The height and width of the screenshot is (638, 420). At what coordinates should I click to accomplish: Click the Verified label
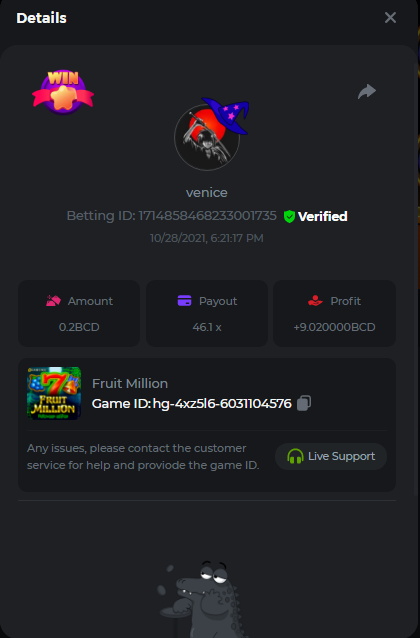coord(322,216)
